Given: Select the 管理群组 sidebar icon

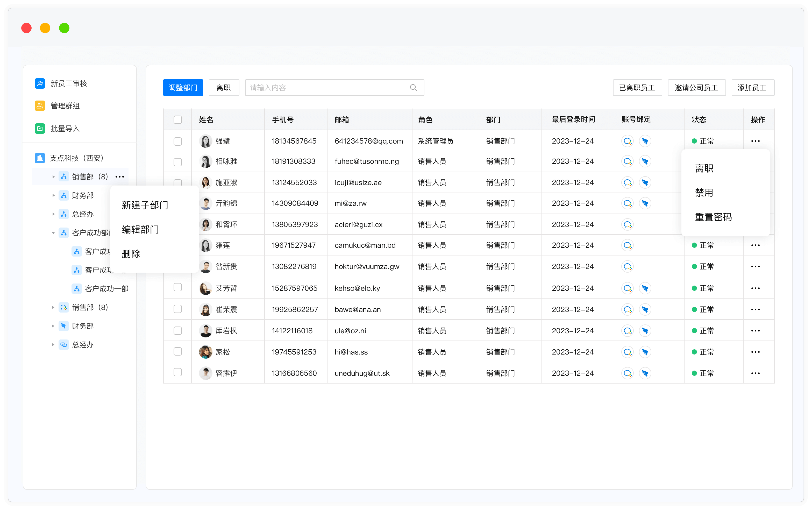Looking at the screenshot, I should click(x=40, y=105).
